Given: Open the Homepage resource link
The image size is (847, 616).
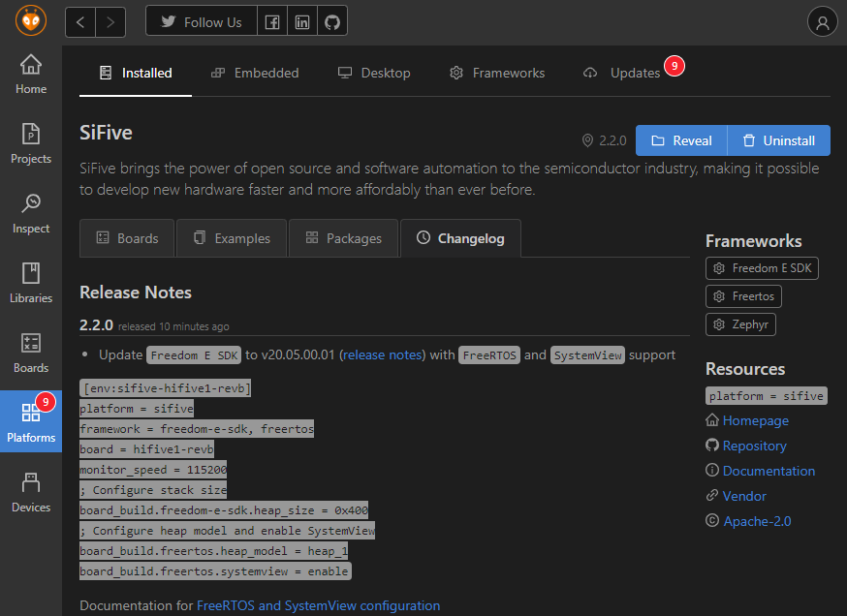Looking at the screenshot, I should point(755,420).
